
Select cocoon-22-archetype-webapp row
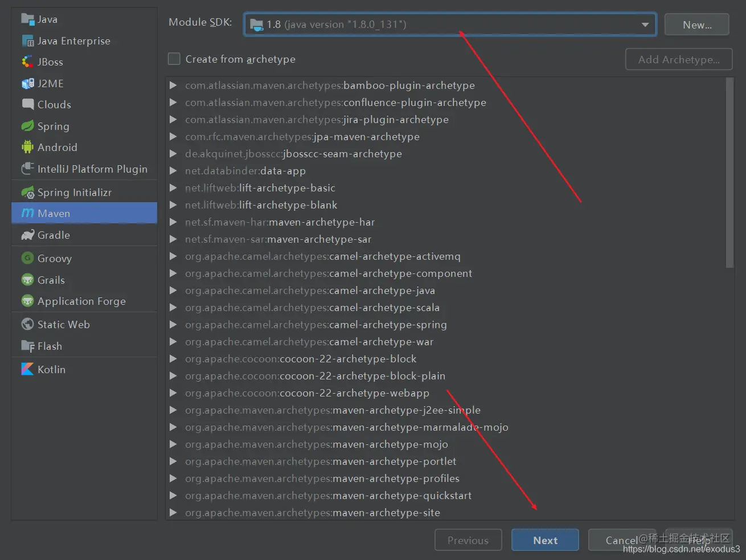446,393
